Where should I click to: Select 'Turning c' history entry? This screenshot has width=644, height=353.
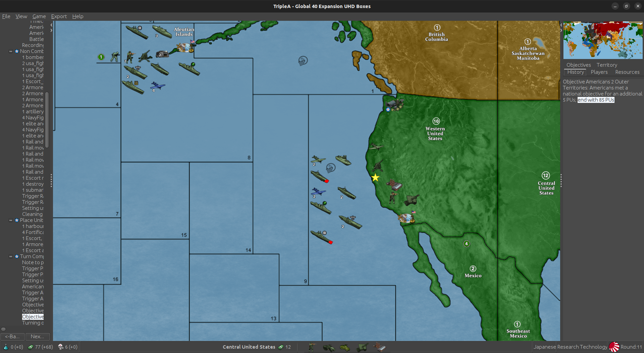pyautogui.click(x=33, y=323)
